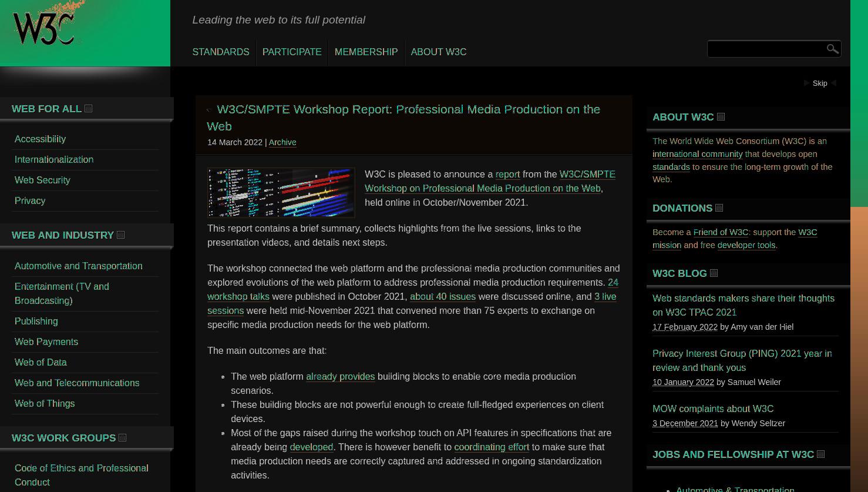Open 'MOW complaints about W3C' post

tap(713, 409)
